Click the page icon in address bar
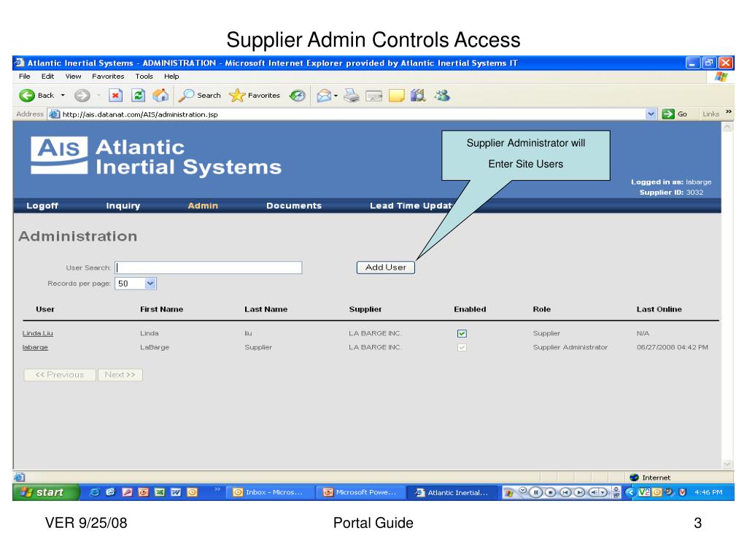Viewport: 747px width, 560px height. click(x=55, y=114)
